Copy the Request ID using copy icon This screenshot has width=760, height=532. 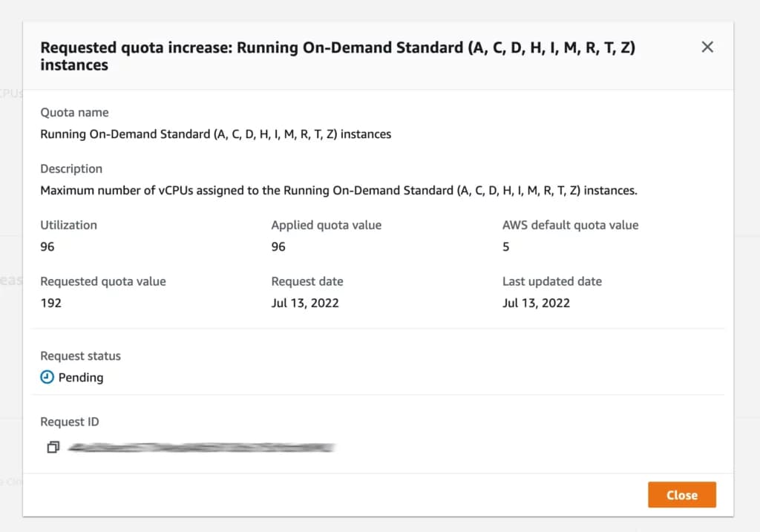click(53, 447)
